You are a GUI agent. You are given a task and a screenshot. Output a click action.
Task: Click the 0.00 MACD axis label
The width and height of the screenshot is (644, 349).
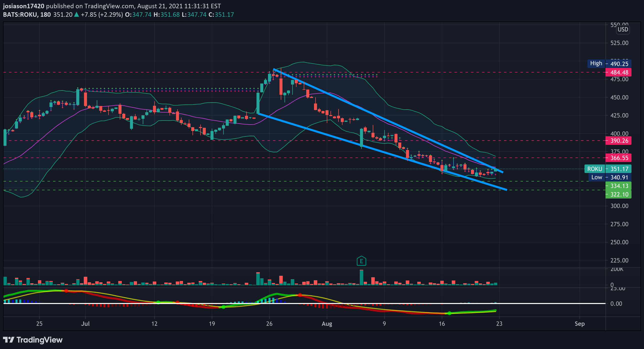tap(616, 304)
